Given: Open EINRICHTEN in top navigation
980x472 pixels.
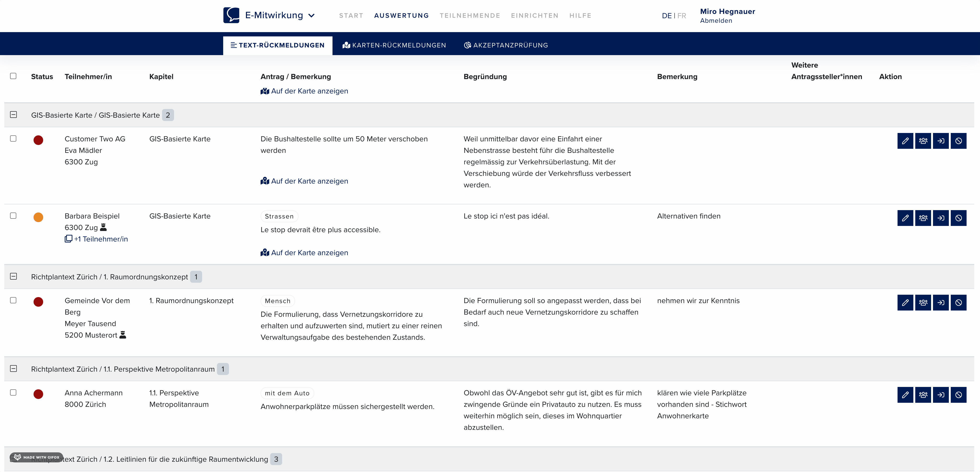Looking at the screenshot, I should (x=535, y=16).
